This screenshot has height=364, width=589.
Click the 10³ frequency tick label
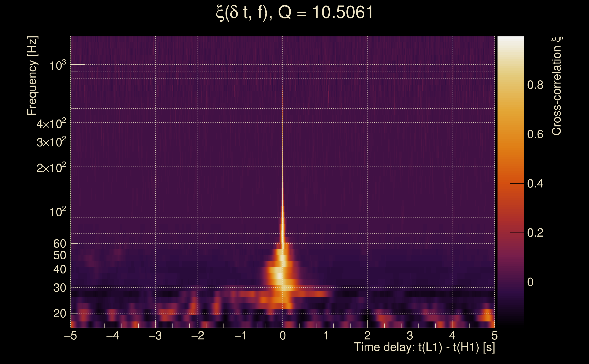point(58,65)
